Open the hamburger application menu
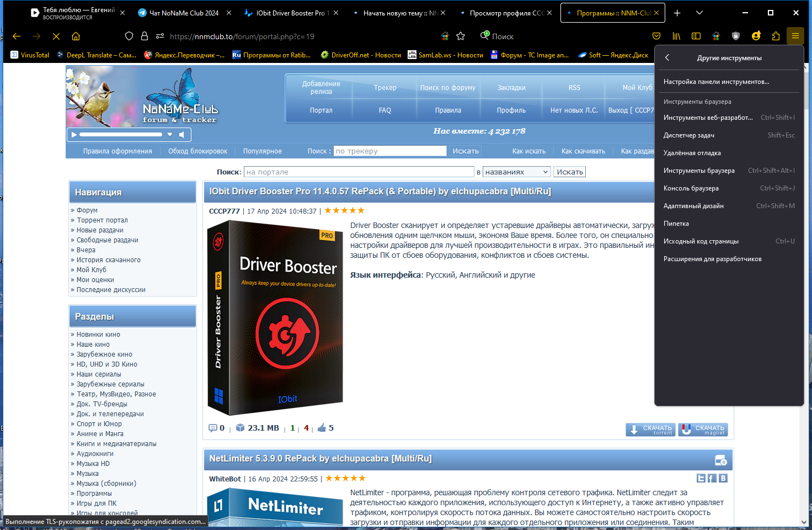Viewport: 812px width, 530px height. tap(795, 36)
